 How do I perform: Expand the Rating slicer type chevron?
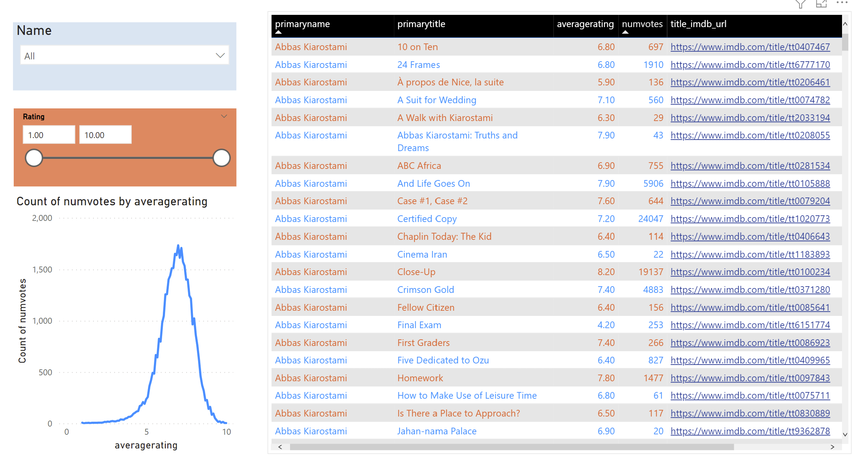coord(224,116)
